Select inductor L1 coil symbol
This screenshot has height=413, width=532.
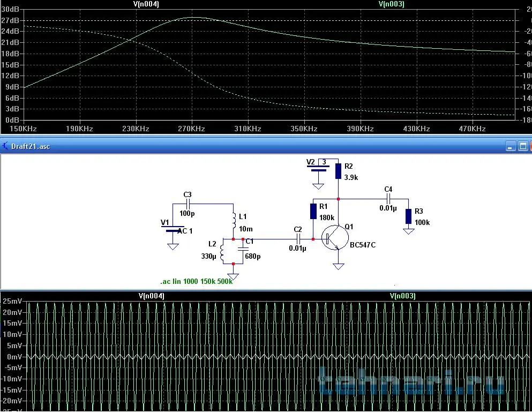[234, 221]
